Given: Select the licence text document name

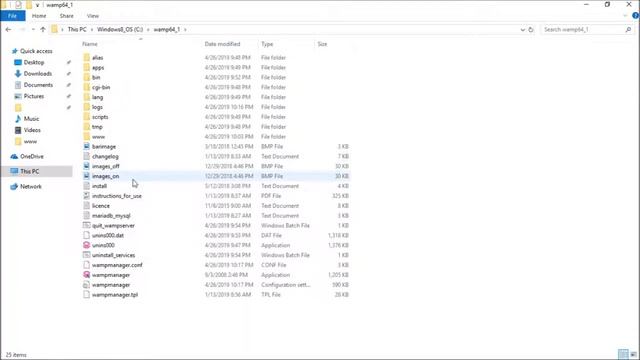Looking at the screenshot, I should tap(101, 206).
